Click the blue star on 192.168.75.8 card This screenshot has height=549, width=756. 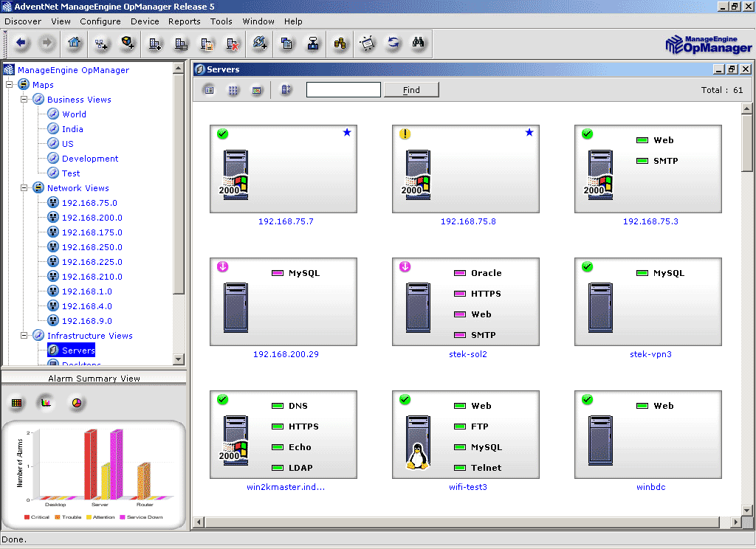tap(529, 132)
